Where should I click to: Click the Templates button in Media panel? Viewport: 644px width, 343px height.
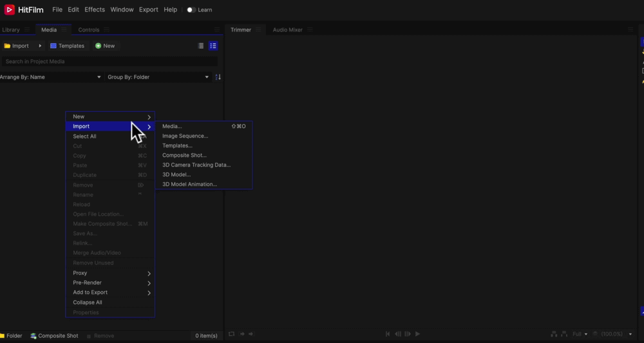68,46
